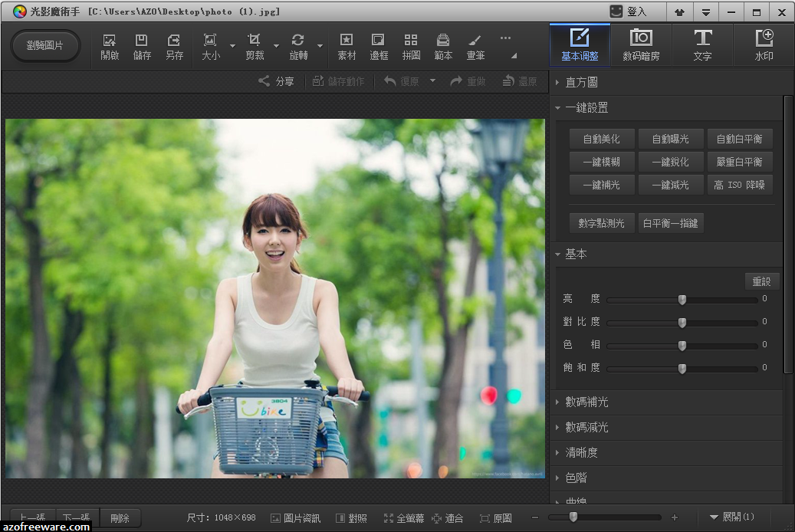Open the 拼圖 collage tool

411,44
